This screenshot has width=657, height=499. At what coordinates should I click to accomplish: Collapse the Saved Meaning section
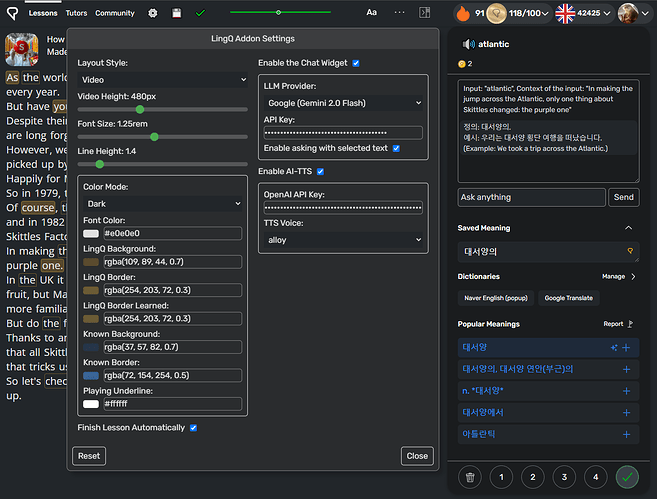point(629,228)
